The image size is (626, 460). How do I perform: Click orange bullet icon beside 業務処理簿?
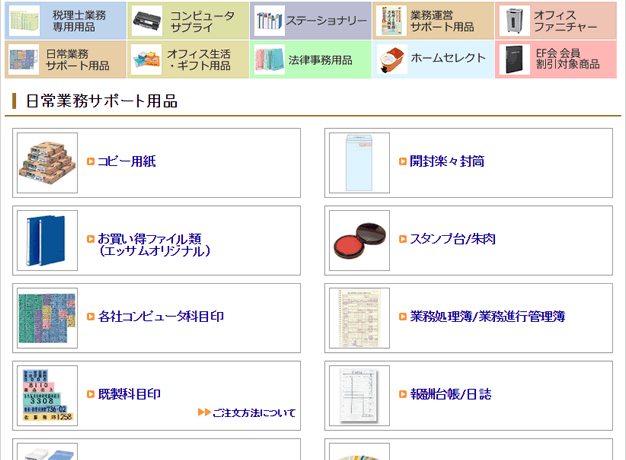click(403, 316)
